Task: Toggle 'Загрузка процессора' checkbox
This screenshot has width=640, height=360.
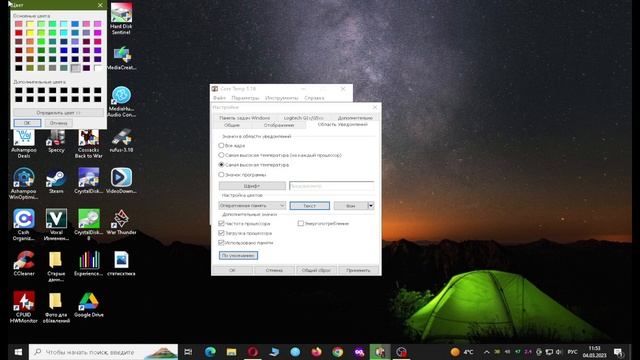Action: (x=221, y=233)
